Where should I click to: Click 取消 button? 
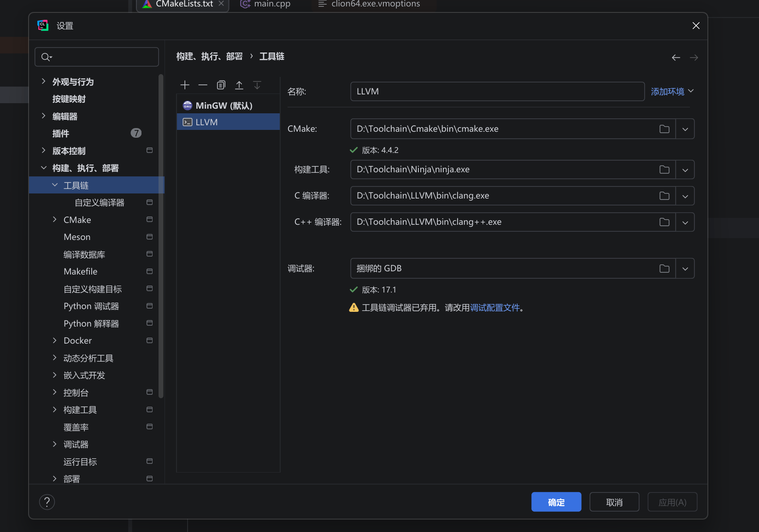point(614,502)
